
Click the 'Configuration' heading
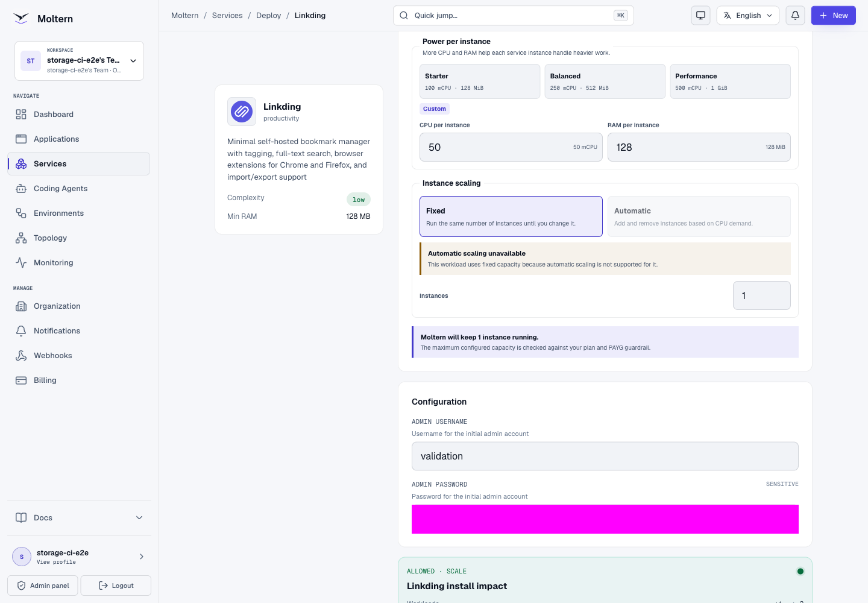click(439, 402)
